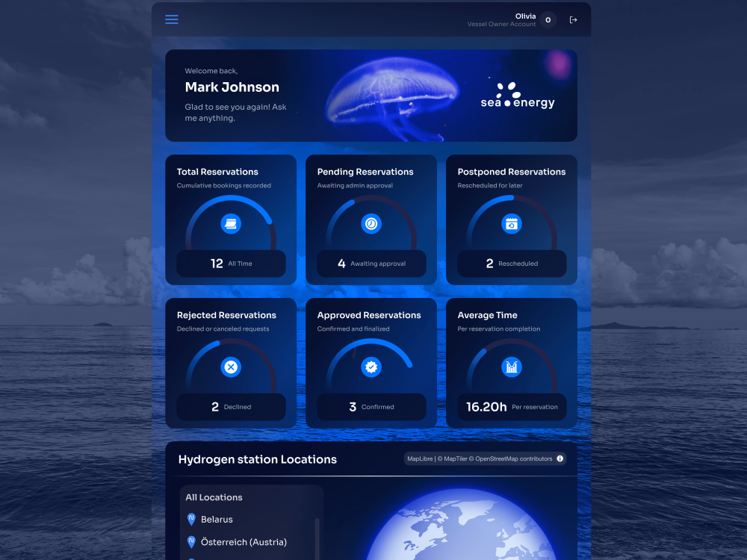Select Belarus in the locations list

click(x=217, y=520)
